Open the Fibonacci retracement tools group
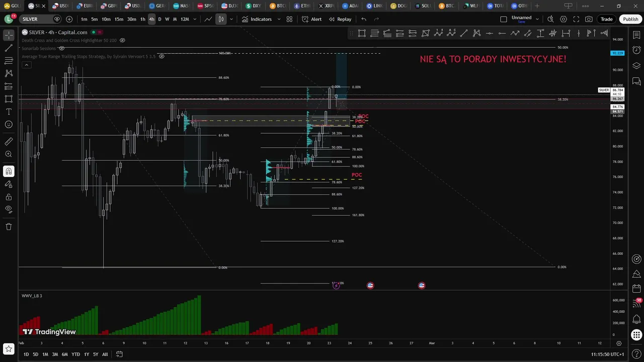The image size is (644, 362). coord(9,60)
